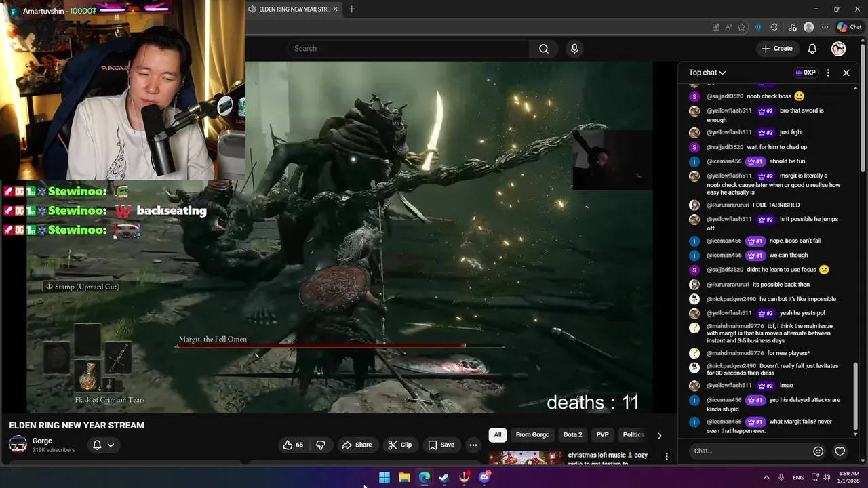Click the YouTube search magnifier button
868x488 pixels.
click(544, 49)
